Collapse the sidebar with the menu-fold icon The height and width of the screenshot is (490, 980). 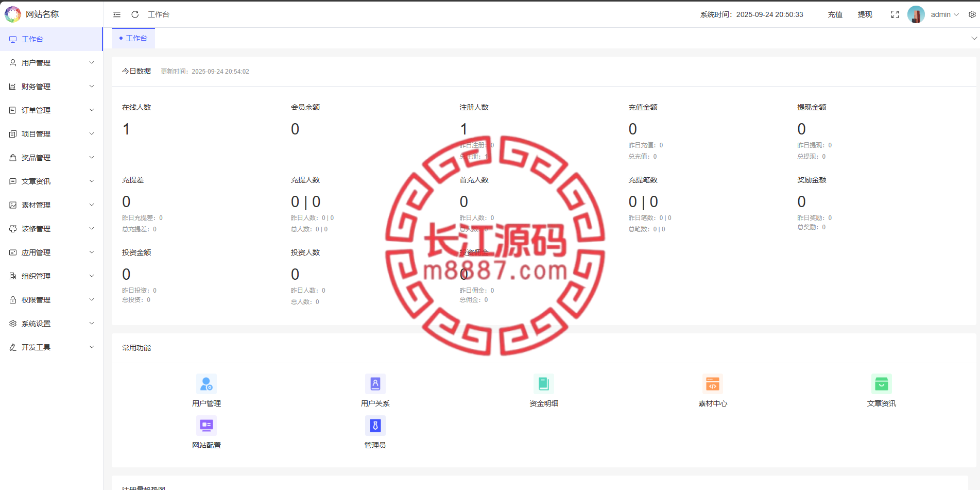pyautogui.click(x=117, y=14)
